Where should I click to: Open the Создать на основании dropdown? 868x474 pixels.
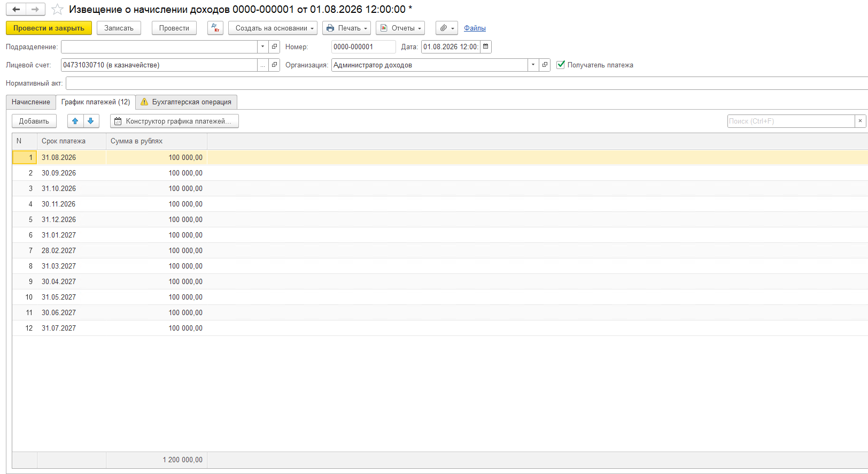tap(273, 28)
